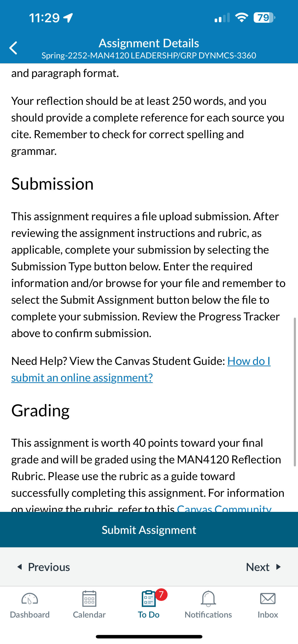
Task: Tap the battery status indicator
Action: [x=264, y=18]
